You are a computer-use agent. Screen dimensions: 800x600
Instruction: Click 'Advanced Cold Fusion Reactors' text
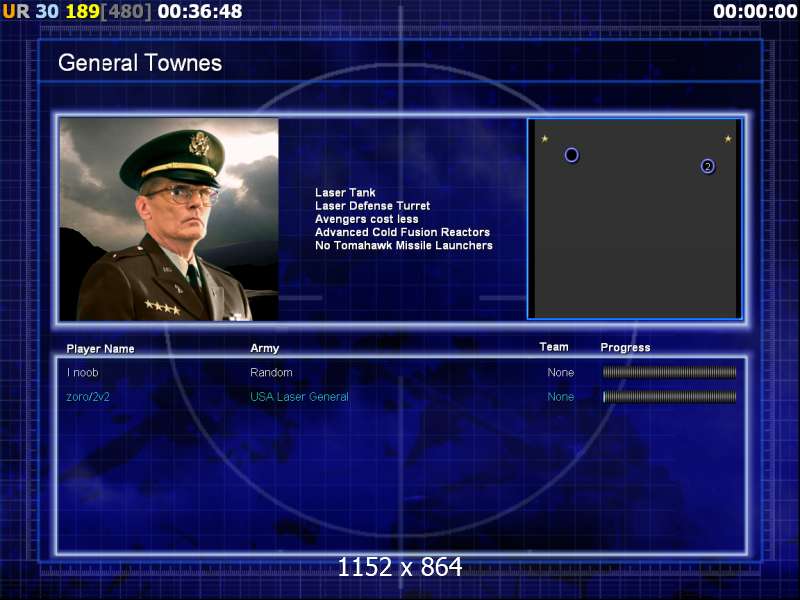pyautogui.click(x=403, y=232)
